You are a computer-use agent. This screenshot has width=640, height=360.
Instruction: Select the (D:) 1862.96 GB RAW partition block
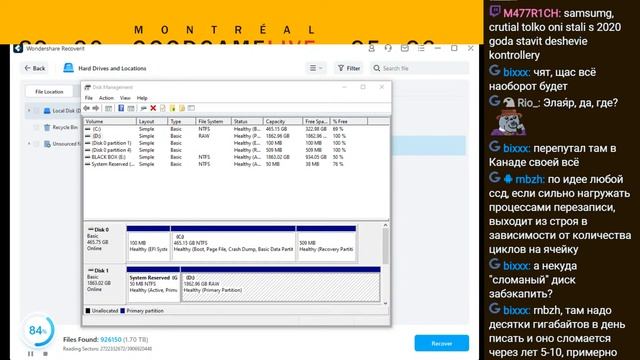pos(280,284)
